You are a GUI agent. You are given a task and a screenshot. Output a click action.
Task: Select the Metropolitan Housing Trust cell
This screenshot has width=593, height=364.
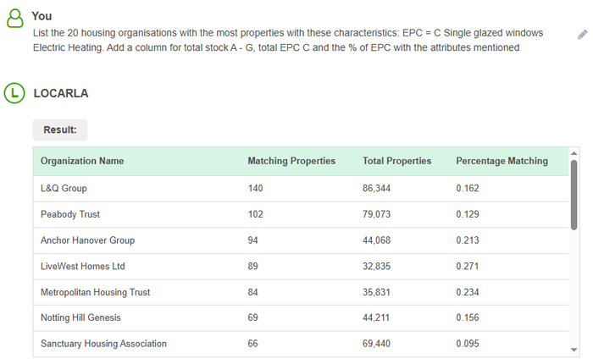point(95,292)
